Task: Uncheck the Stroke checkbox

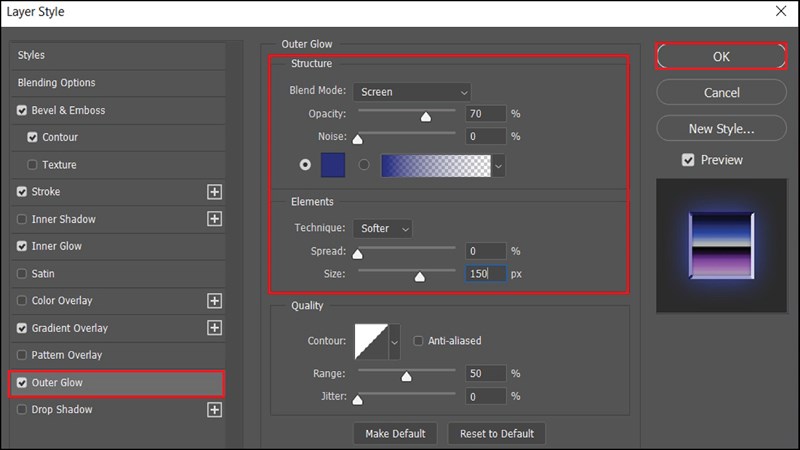Action: [22, 192]
